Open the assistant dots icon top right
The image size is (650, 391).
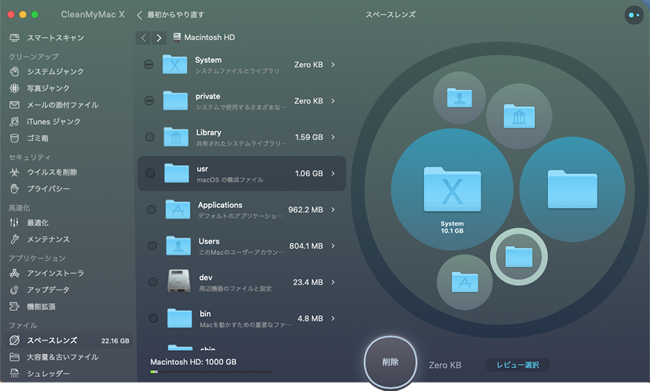coord(634,15)
